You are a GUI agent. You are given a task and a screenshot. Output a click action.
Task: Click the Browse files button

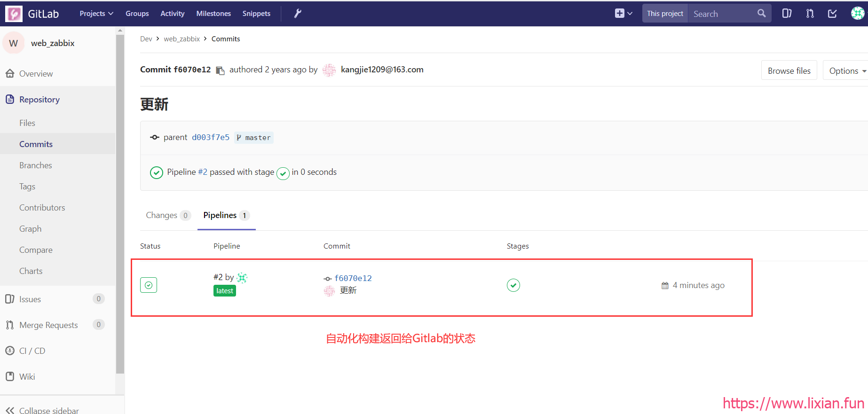789,70
